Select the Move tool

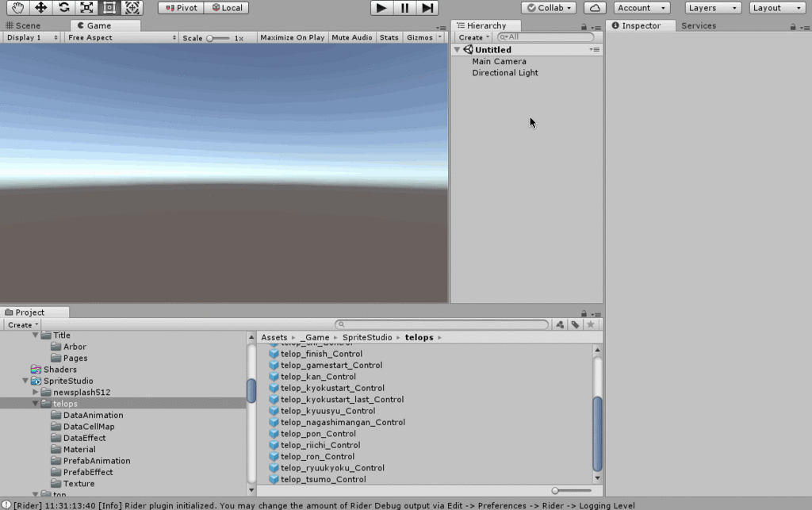(40, 8)
